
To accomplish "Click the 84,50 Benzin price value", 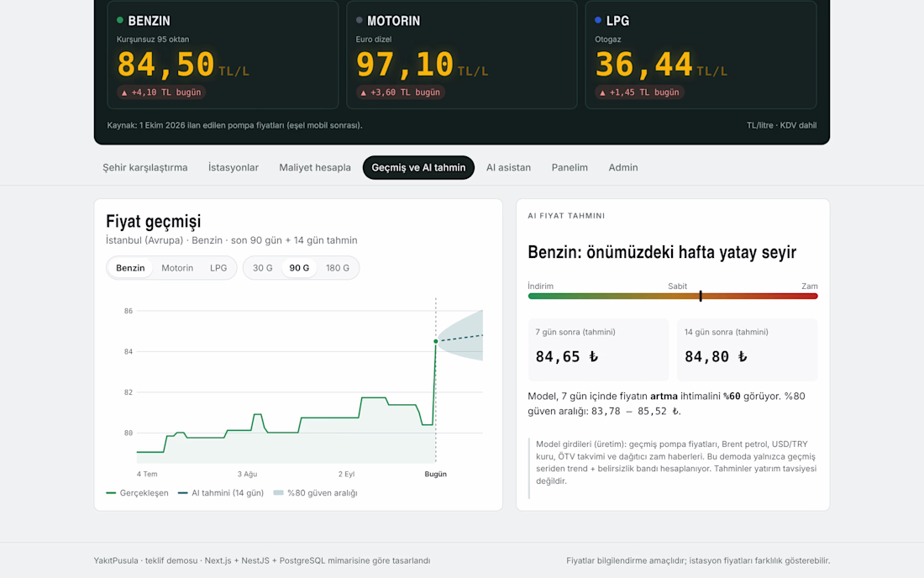I will pos(165,64).
